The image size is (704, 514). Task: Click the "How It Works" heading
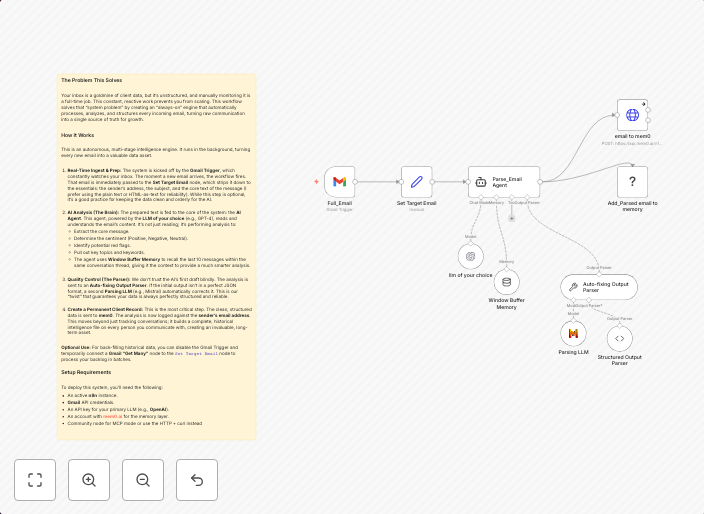pyautogui.click(x=78, y=135)
